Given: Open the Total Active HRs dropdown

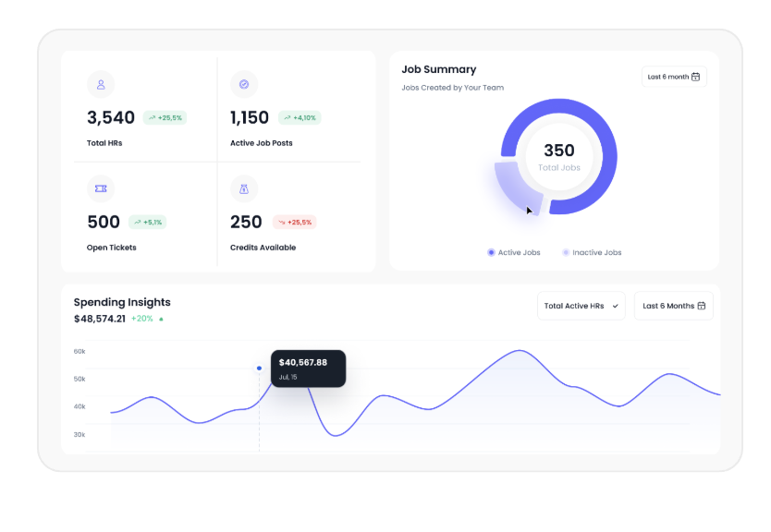Looking at the screenshot, I should coord(581,306).
